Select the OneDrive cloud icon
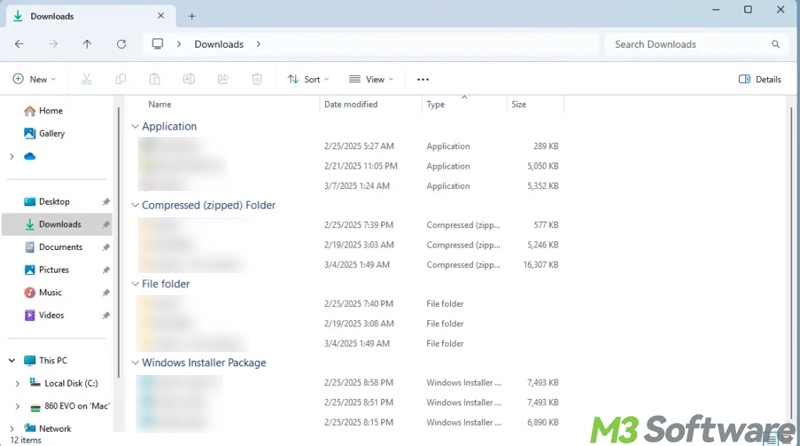Image resolution: width=800 pixels, height=446 pixels. 30,156
